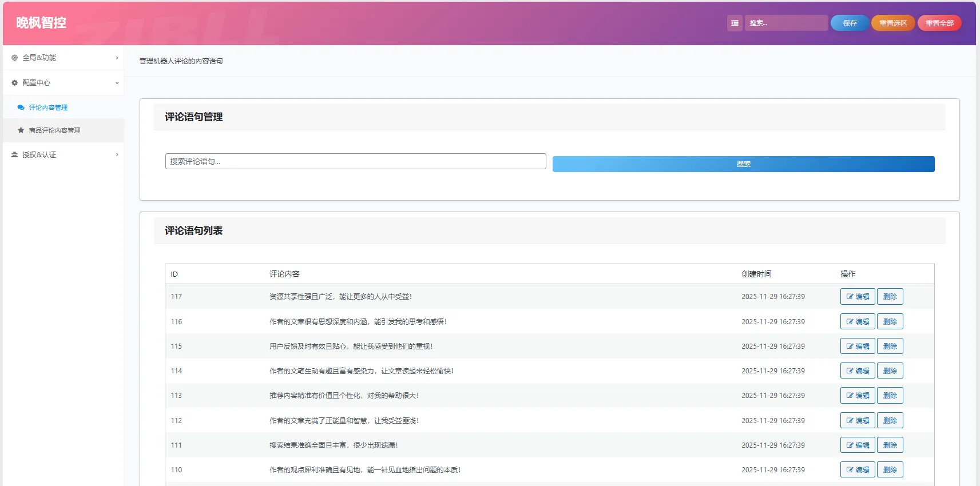Focus the 搜索评论语句 input field
The height and width of the screenshot is (486, 980).
point(355,161)
